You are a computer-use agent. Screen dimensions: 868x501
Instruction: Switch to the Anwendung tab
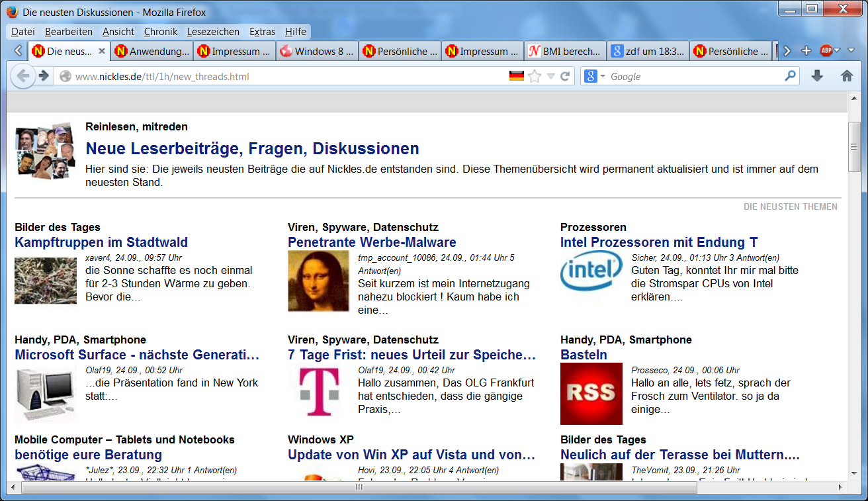click(152, 51)
